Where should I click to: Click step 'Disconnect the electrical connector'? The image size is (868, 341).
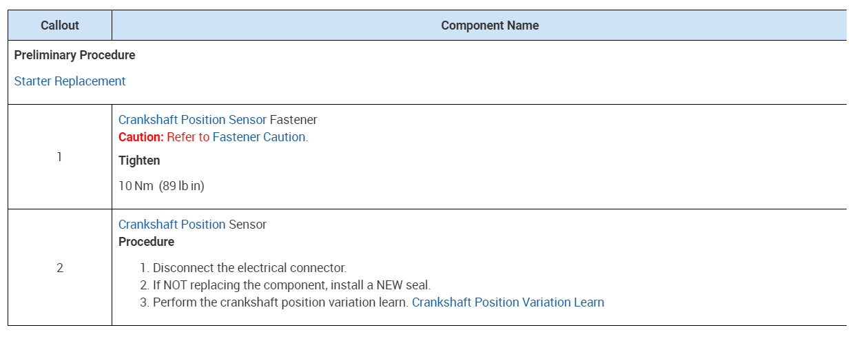point(249,268)
